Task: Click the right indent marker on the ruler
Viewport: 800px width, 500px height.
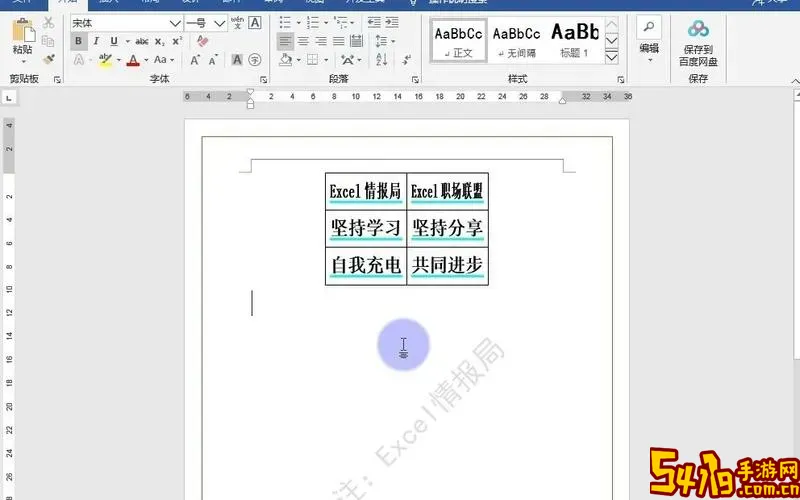Action: [x=562, y=101]
